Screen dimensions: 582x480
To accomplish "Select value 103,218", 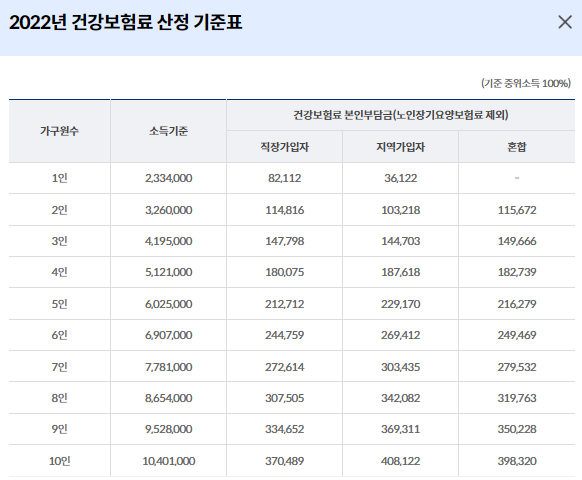I will [x=400, y=210].
